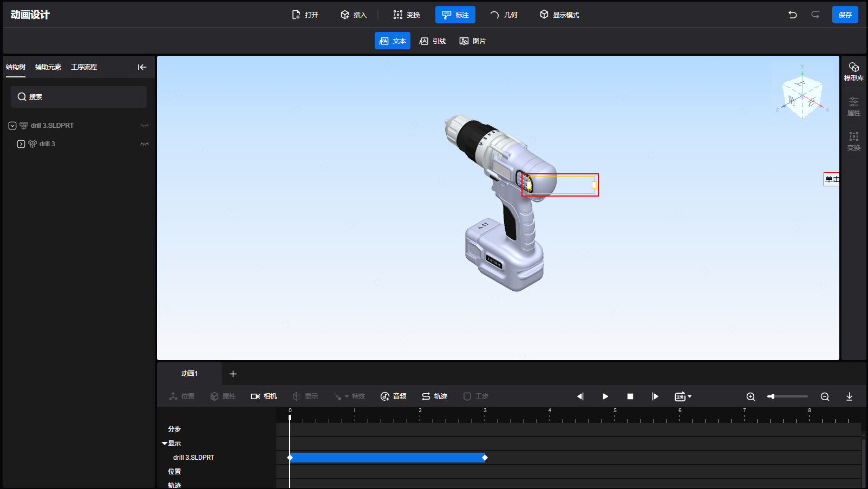
Task: Hide the drill 3 child node
Action: point(145,144)
